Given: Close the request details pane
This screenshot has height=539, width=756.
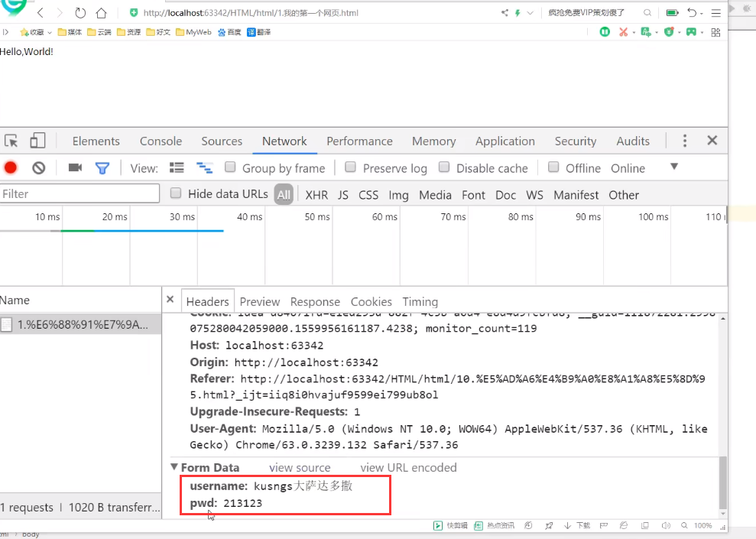Looking at the screenshot, I should pos(170,300).
